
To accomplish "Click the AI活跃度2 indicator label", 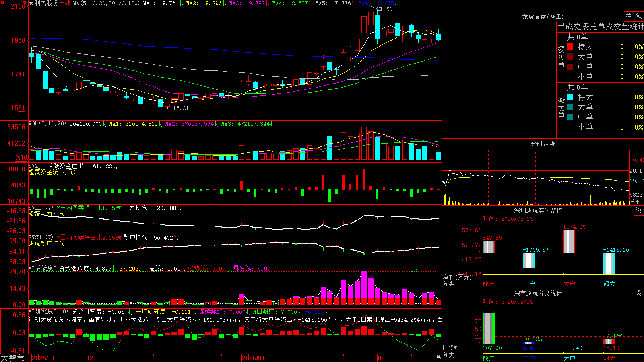I will click(x=43, y=268).
